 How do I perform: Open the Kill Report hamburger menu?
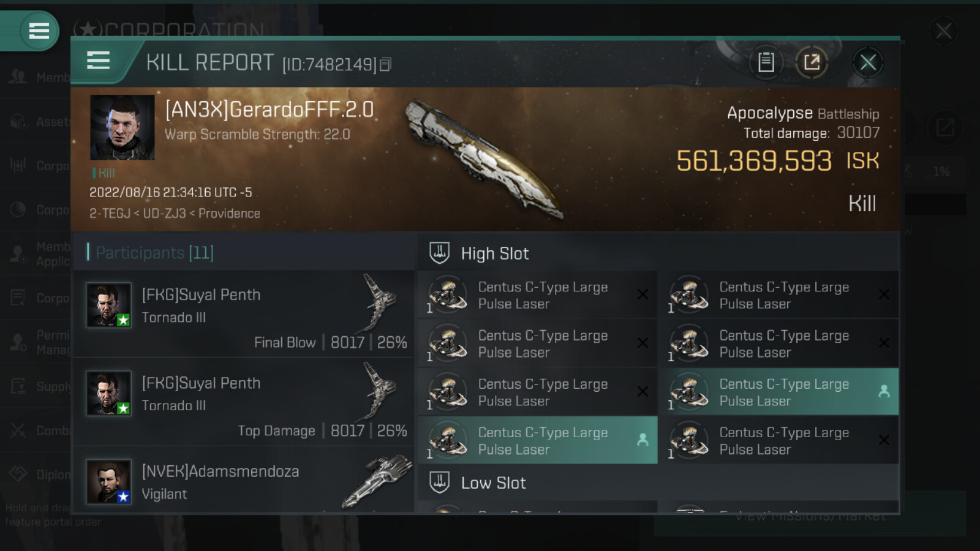click(x=99, y=61)
